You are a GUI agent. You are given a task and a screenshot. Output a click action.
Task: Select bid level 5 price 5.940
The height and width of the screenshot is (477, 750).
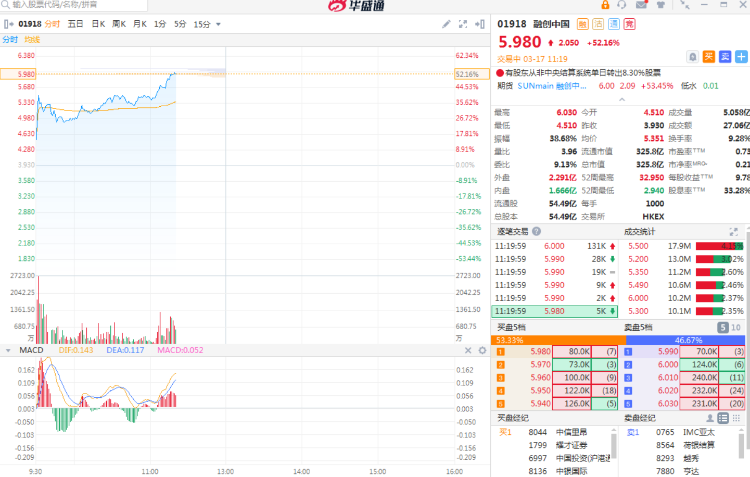[x=540, y=404]
